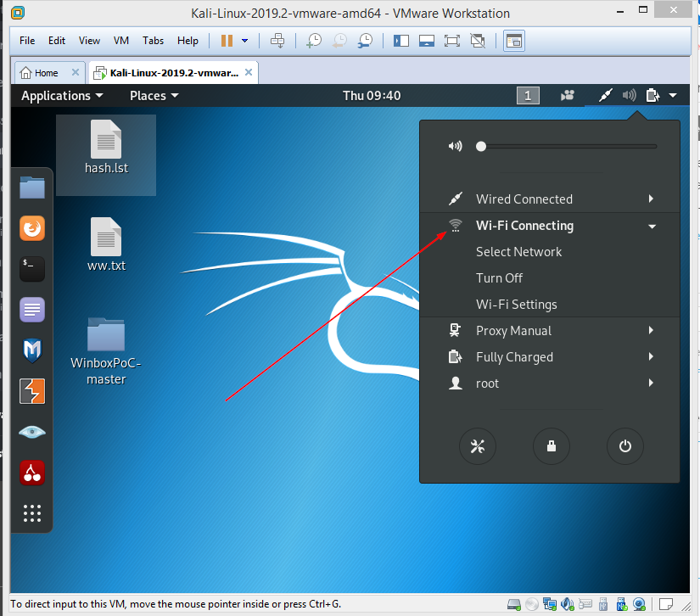This screenshot has width=700, height=616.
Task: Revert the VM to its previous snapshot
Action: coord(339,41)
